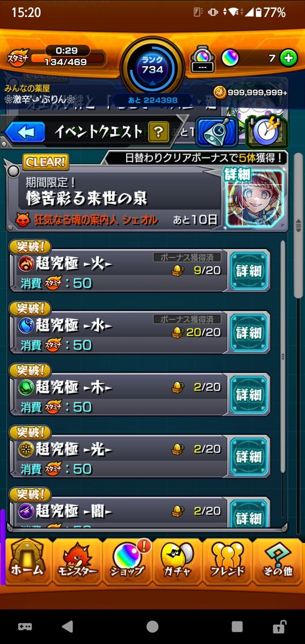The image size is (305, 644).
Task: Tap the stopwatch lightning icon
Action: click(x=267, y=132)
